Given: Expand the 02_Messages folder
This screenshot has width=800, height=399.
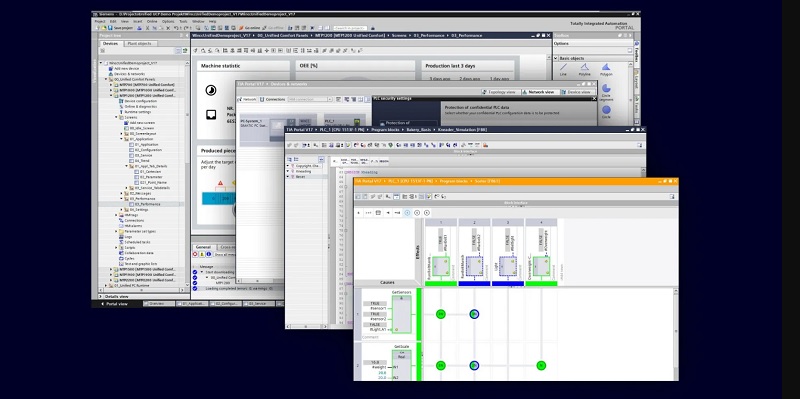Looking at the screenshot, I should pyautogui.click(x=121, y=193).
